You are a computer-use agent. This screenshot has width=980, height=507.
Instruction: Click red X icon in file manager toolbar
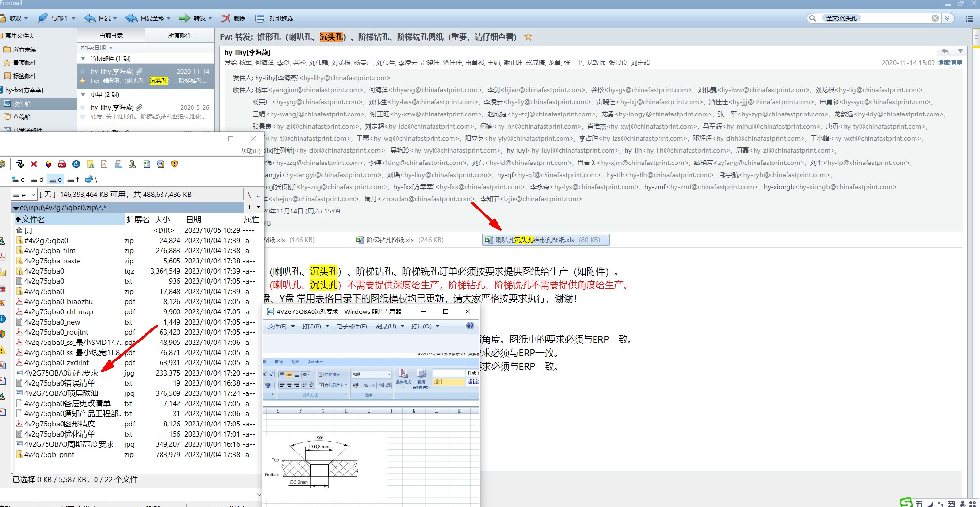point(34,164)
